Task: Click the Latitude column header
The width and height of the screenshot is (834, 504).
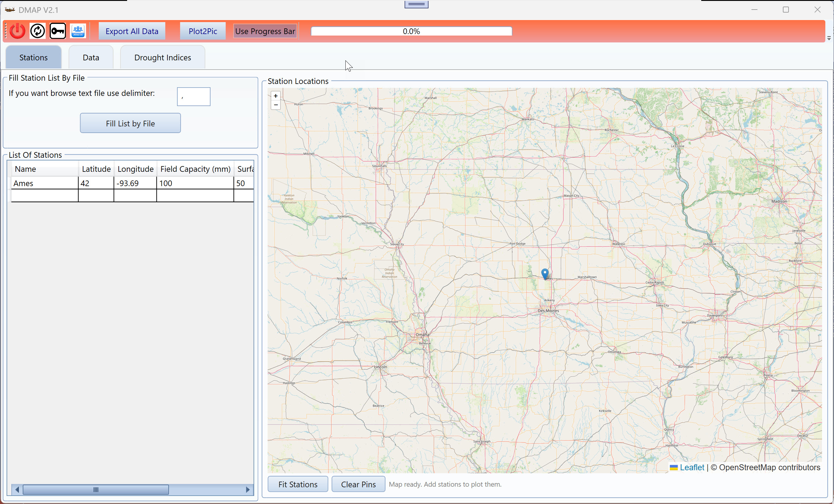Action: click(x=96, y=169)
